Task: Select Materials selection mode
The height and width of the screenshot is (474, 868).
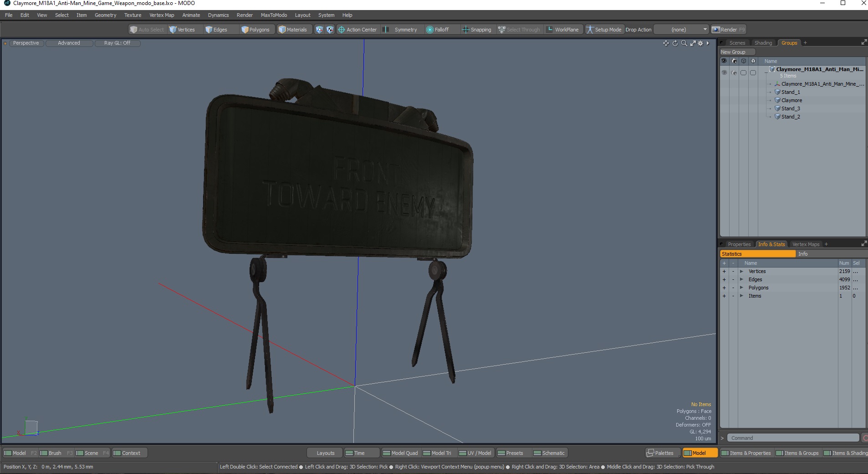Action: tap(293, 30)
